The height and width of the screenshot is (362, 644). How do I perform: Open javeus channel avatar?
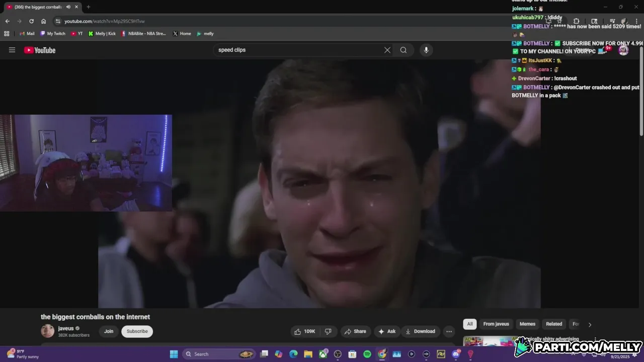pyautogui.click(x=47, y=331)
